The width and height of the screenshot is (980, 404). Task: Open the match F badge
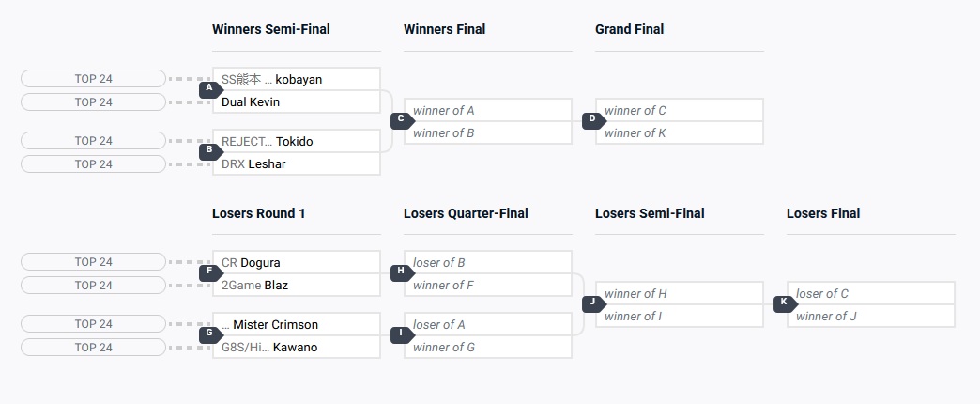tap(210, 272)
